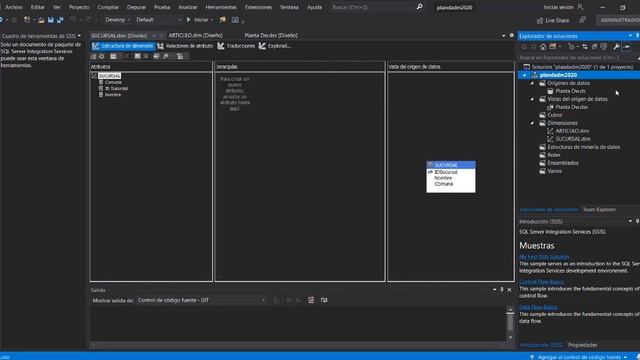Click the Home icon in Explorador de soluciones
640x360 pixels.
(543, 47)
